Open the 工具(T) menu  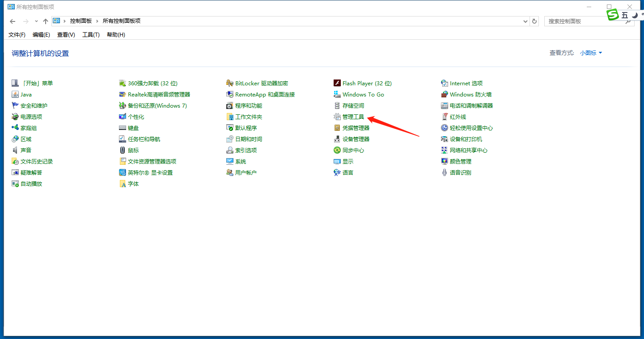click(x=91, y=35)
